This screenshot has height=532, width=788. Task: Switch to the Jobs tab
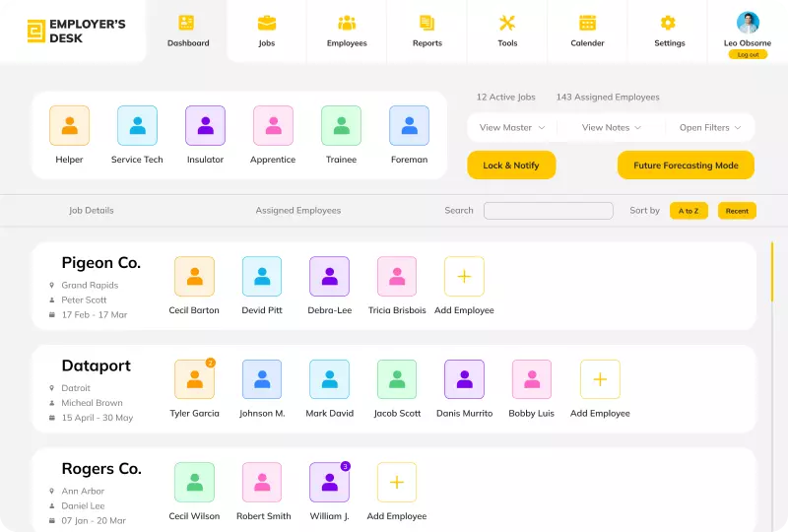point(267,31)
